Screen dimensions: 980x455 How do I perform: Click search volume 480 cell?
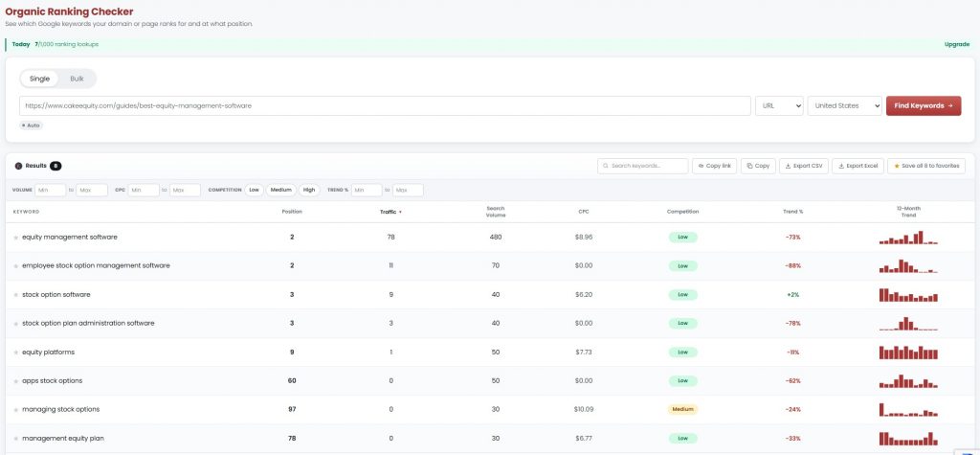click(x=496, y=238)
